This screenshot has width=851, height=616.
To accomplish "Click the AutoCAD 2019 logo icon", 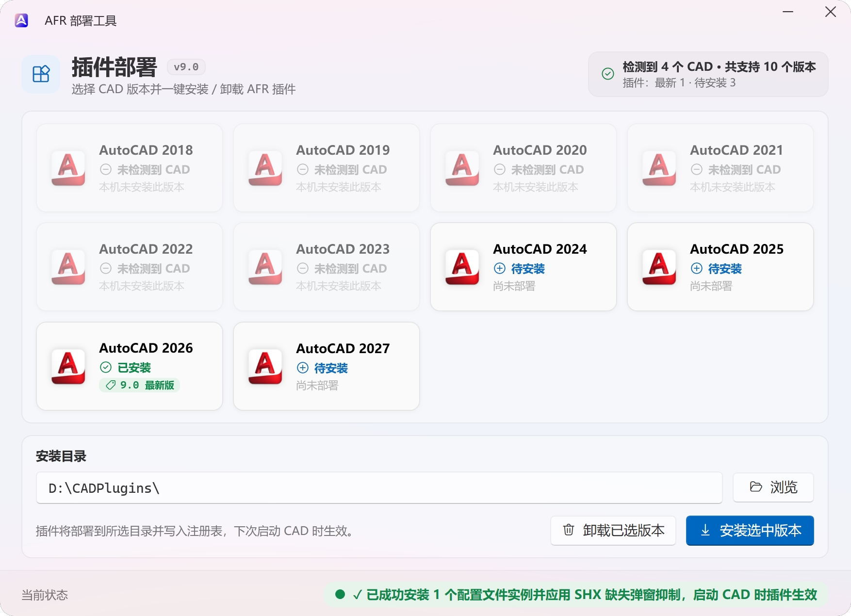I will 265,168.
